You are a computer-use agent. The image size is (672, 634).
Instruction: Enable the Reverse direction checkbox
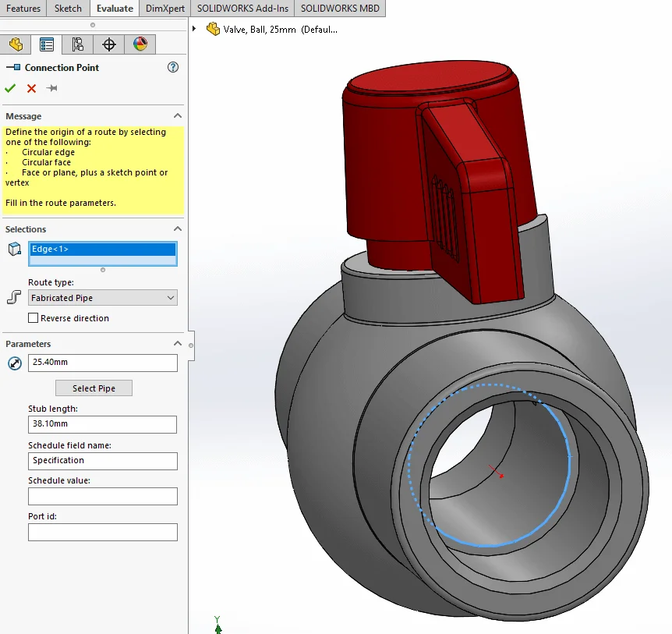coord(34,318)
